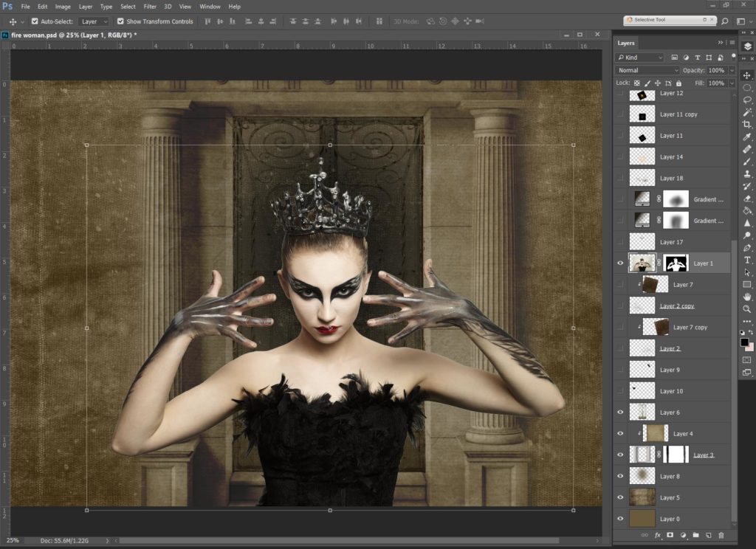Open the Filter menu
The width and height of the screenshot is (756, 549).
150,7
